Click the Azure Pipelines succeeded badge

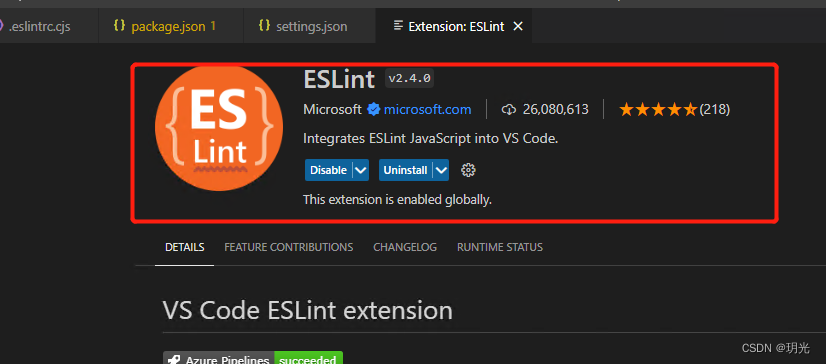click(253, 358)
